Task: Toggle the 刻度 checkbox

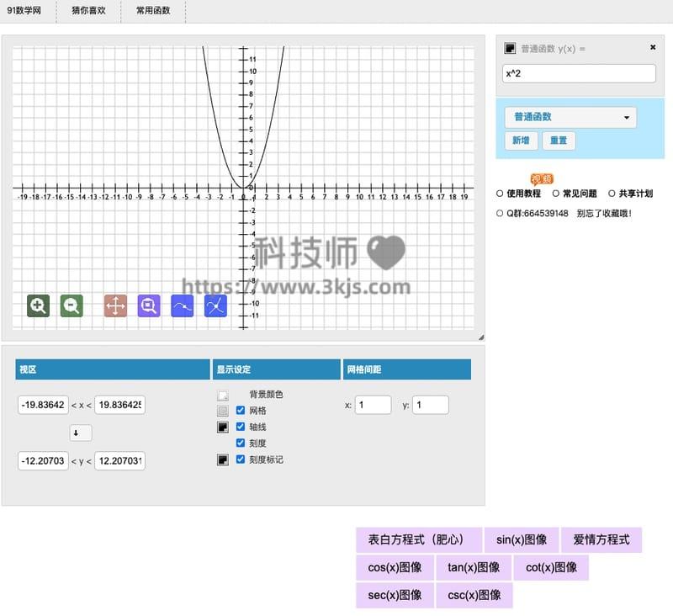Action: coord(241,443)
